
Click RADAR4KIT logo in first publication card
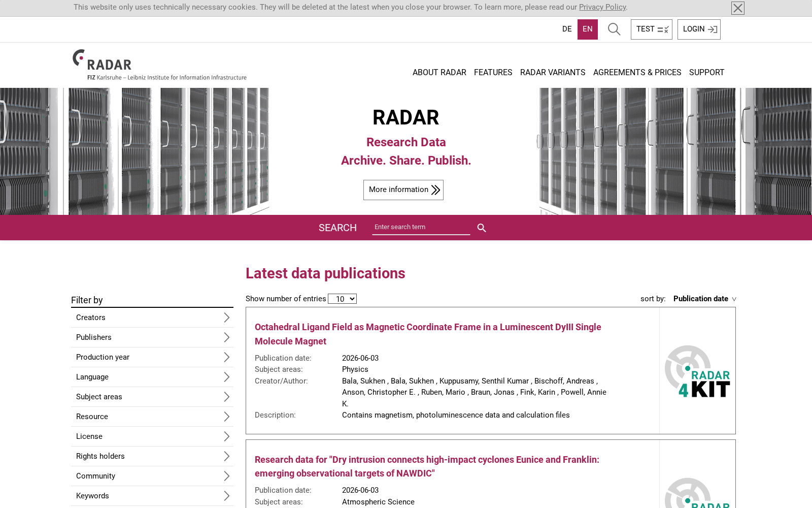(x=697, y=371)
